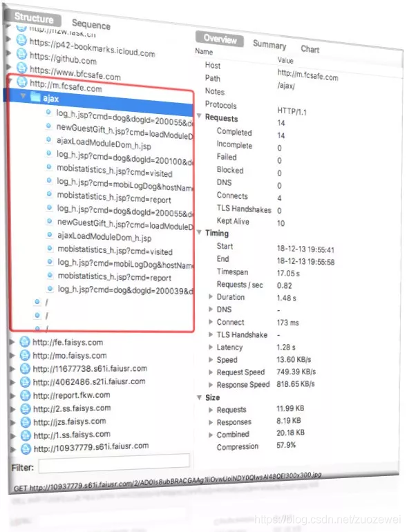Viewport: 407px width, 532px height.
Task: Click the TLS Handshakes row label
Action: coord(244,209)
